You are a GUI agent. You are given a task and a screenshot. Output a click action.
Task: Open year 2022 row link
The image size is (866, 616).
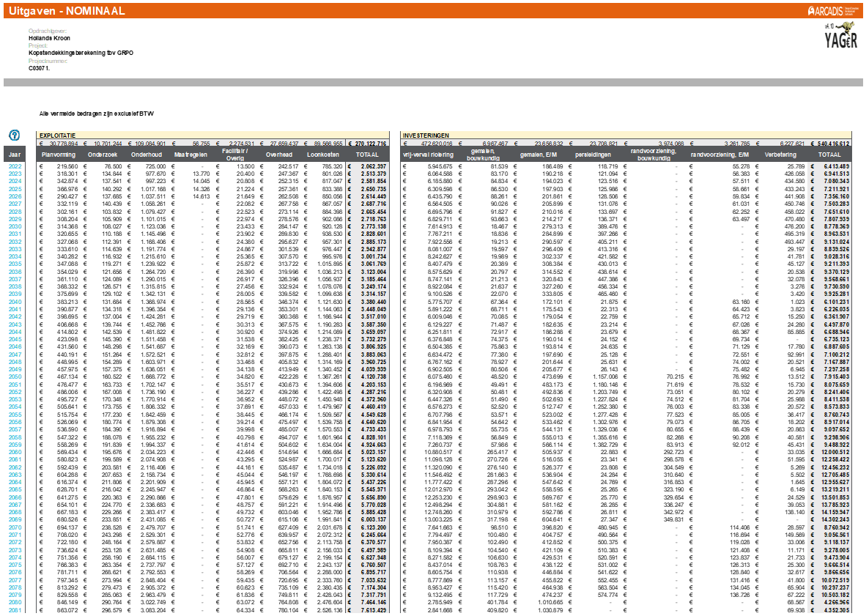click(x=15, y=167)
